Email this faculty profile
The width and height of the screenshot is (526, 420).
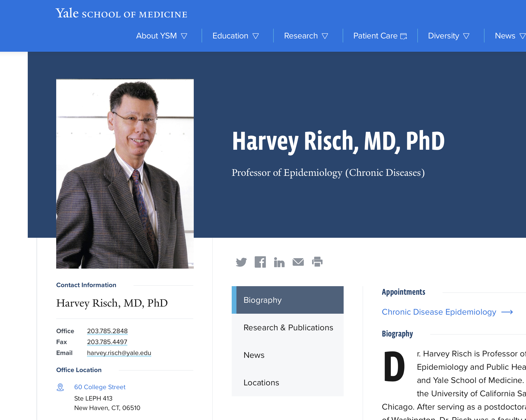pyautogui.click(x=298, y=262)
